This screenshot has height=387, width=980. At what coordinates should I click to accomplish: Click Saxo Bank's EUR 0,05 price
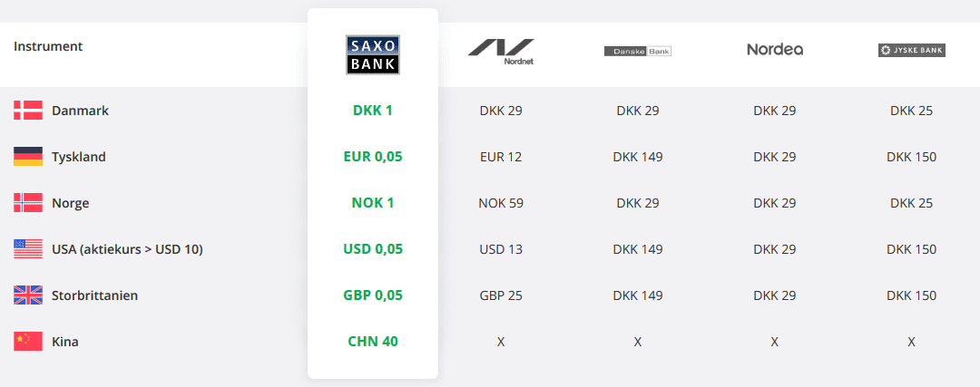tap(373, 157)
